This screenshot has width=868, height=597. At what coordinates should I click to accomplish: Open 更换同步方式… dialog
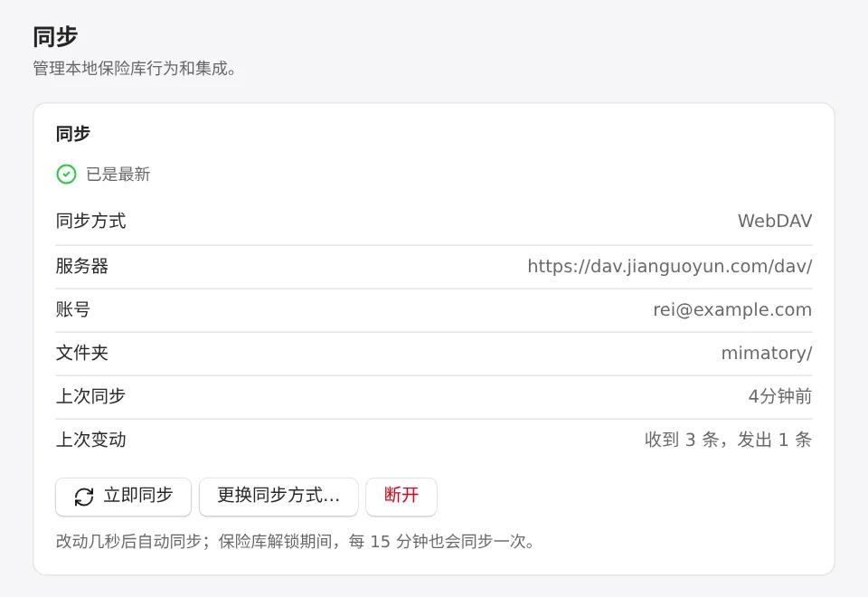(x=278, y=497)
